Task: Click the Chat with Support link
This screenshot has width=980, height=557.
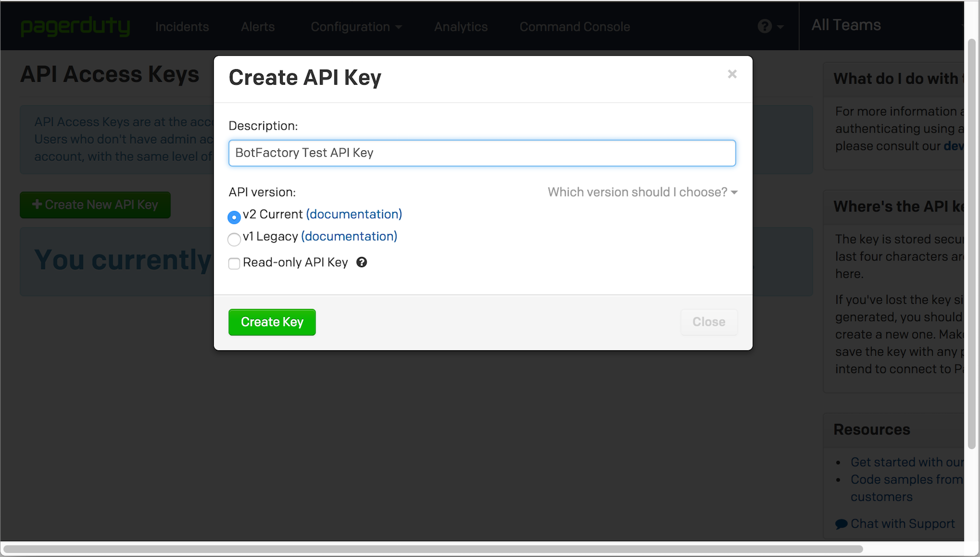Action: [902, 524]
